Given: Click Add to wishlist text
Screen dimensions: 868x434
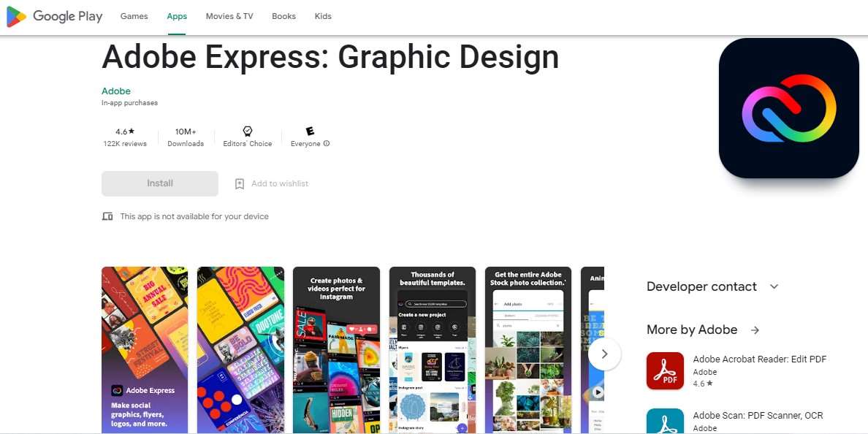Looking at the screenshot, I should click(x=280, y=183).
